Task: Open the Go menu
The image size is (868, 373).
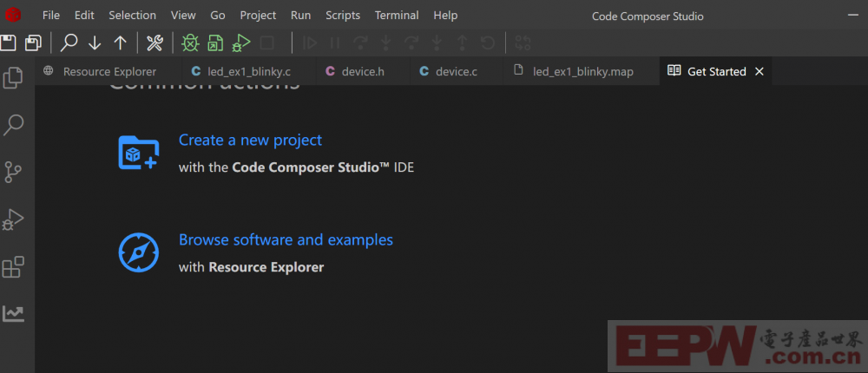Action: click(x=218, y=16)
